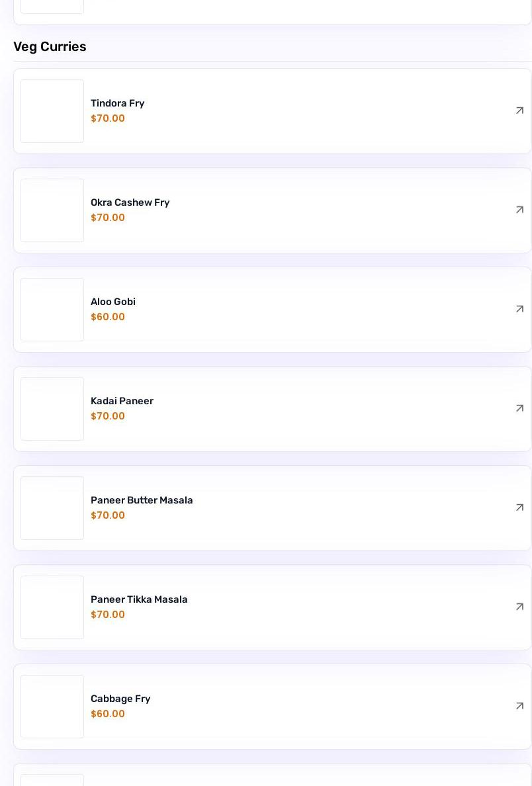Click the Okra Cashew Fry title
Image resolution: width=532 pixels, height=786 pixels.
click(130, 202)
